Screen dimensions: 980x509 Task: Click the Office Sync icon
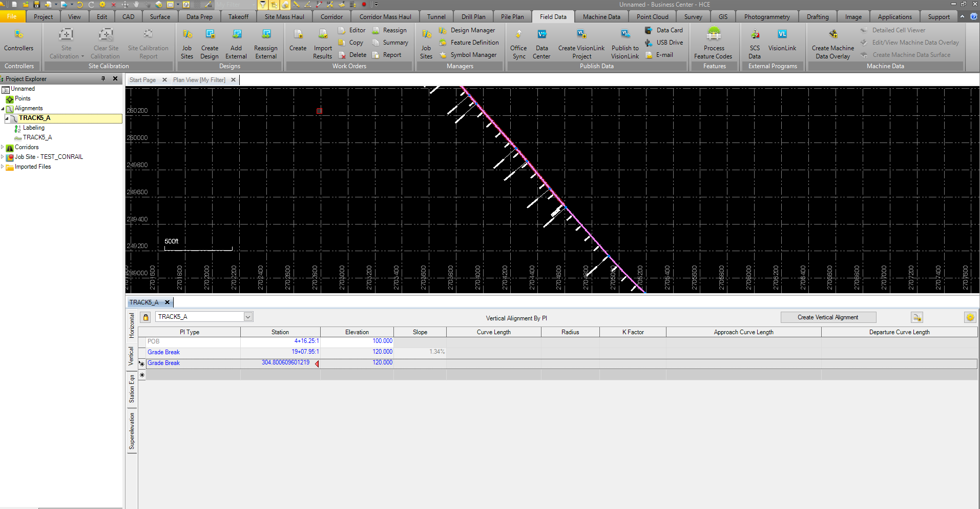[x=518, y=43]
